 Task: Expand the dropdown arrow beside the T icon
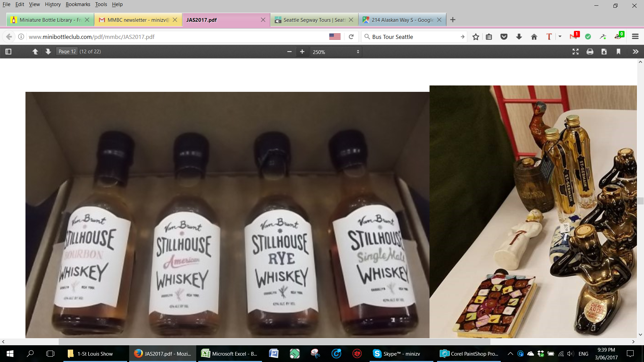(560, 36)
